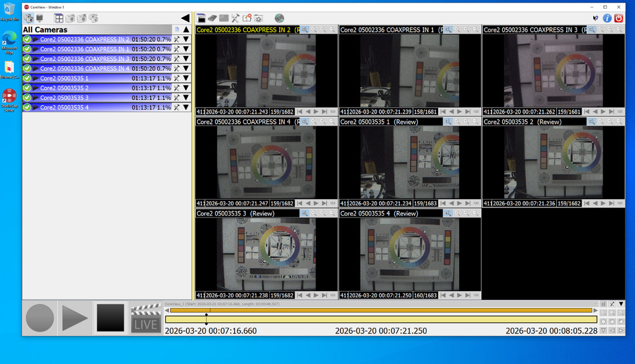
Task: Toggle green checkmark for Core2 05003535 3
Action: pyautogui.click(x=27, y=98)
